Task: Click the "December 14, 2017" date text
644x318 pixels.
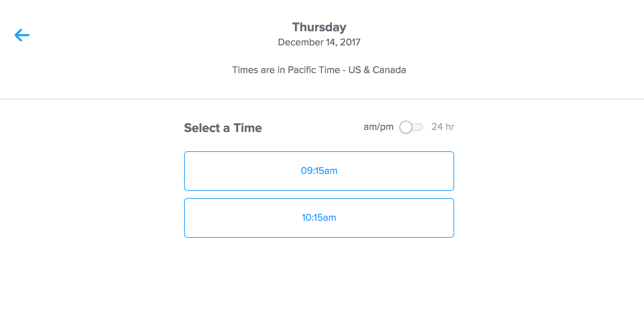Action: pos(319,42)
